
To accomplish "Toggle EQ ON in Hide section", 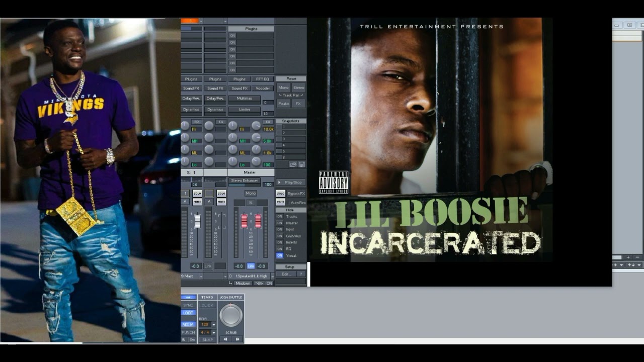I will (x=280, y=249).
